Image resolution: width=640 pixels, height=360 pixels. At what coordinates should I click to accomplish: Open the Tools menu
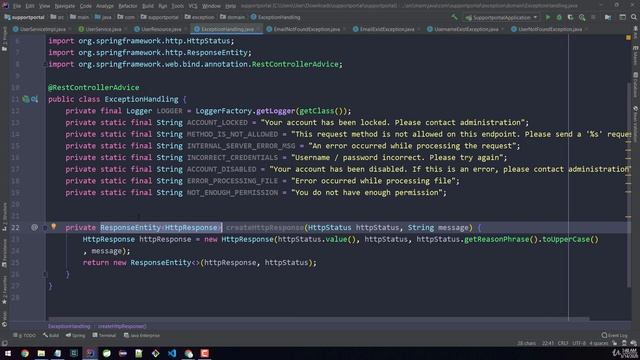tap(178, 6)
